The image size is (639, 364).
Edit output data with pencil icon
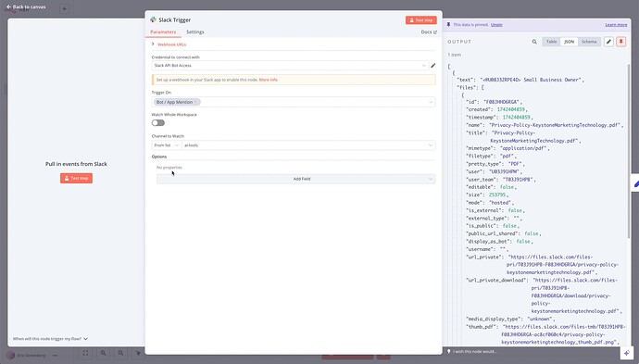pyautogui.click(x=608, y=42)
